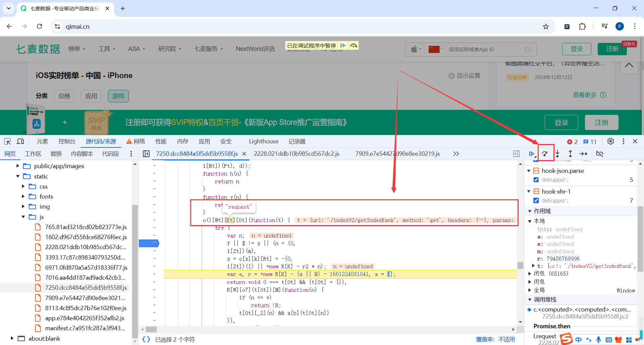Expand the 闭包 (65165) scope
Viewport: 644px width, 345px height.
[x=530, y=274]
